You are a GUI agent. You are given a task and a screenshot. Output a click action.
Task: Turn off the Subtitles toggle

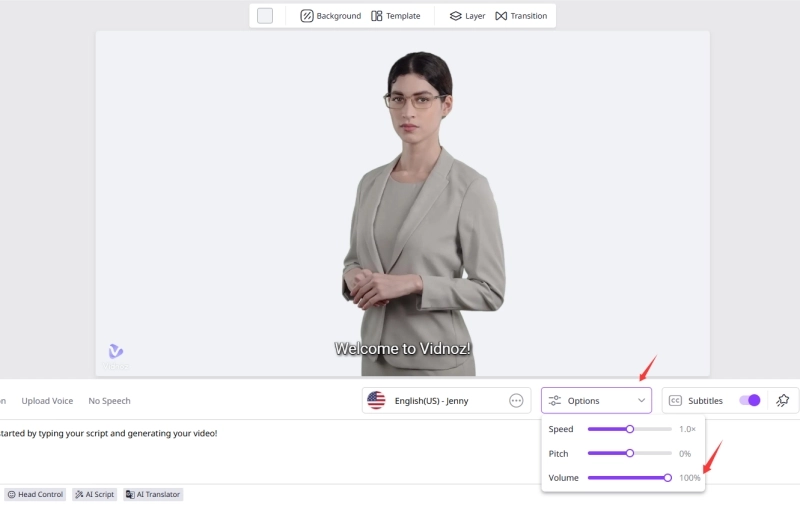749,400
